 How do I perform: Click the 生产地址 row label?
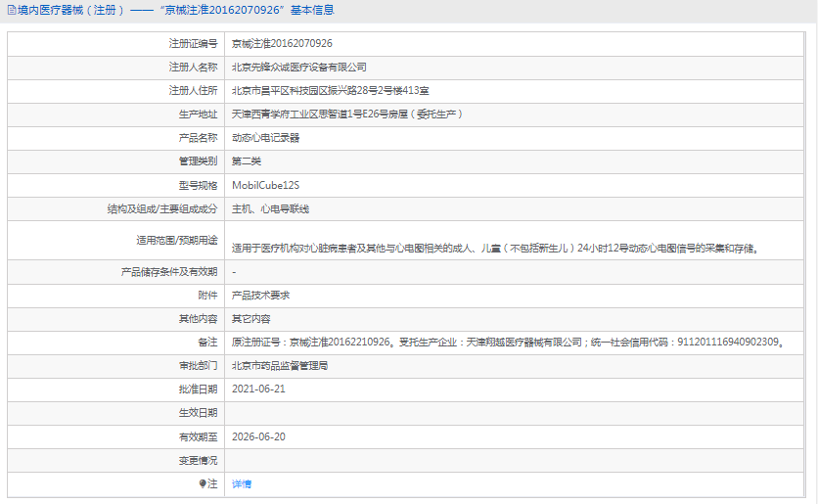[x=198, y=114]
